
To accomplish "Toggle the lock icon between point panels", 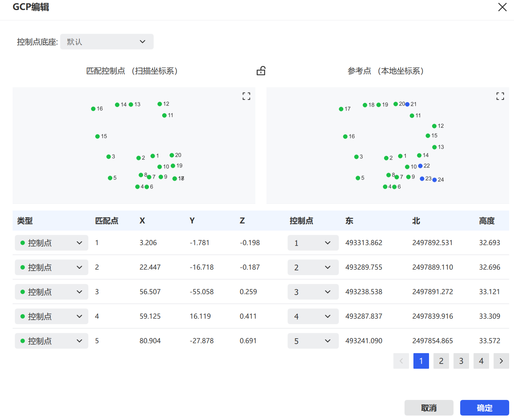I will (x=261, y=71).
